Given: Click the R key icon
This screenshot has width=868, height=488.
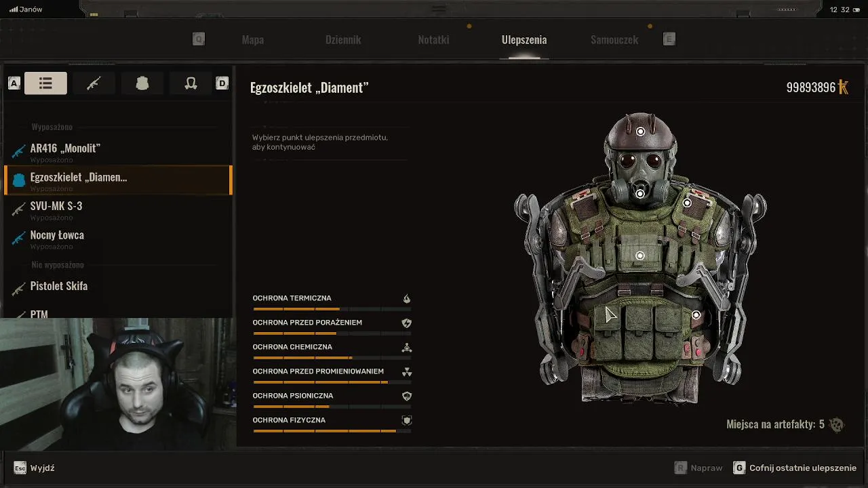Looking at the screenshot, I should 681,468.
